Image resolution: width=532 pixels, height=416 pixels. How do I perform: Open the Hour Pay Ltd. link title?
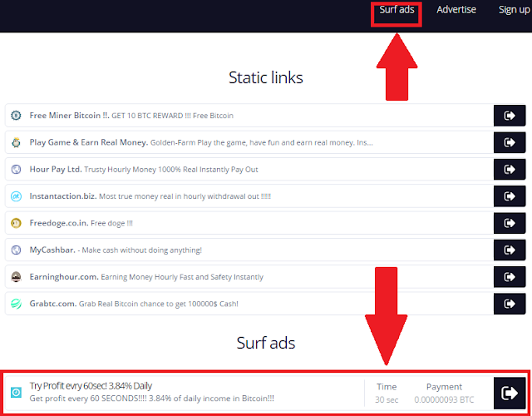(x=56, y=169)
